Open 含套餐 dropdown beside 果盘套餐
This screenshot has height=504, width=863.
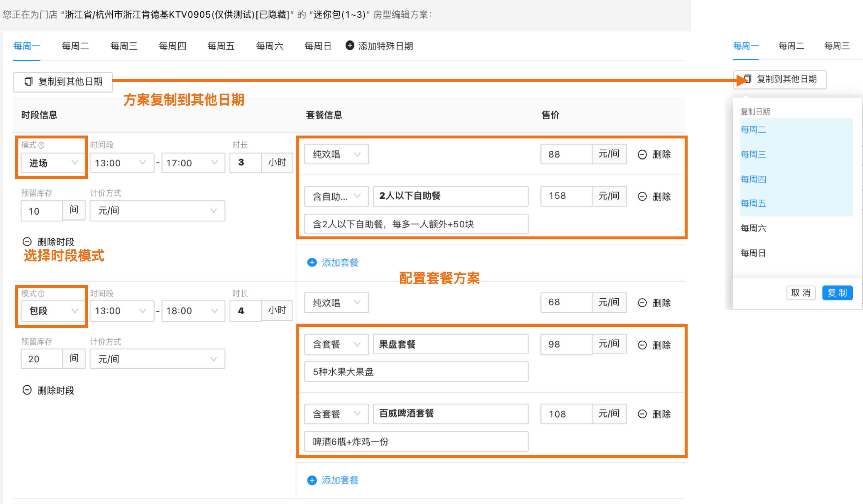(x=337, y=344)
